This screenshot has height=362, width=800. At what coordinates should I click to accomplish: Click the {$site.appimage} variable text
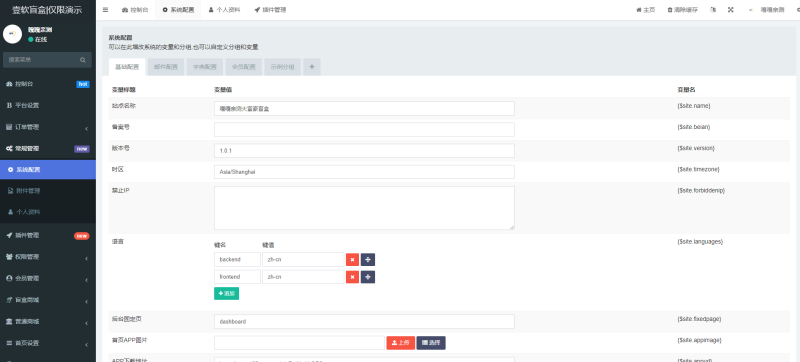pyautogui.click(x=699, y=340)
